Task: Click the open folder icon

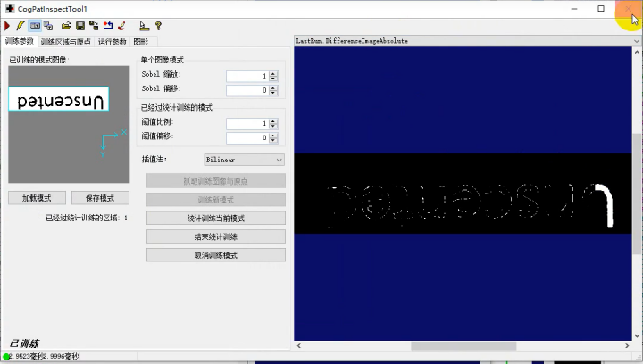Action: click(66, 26)
